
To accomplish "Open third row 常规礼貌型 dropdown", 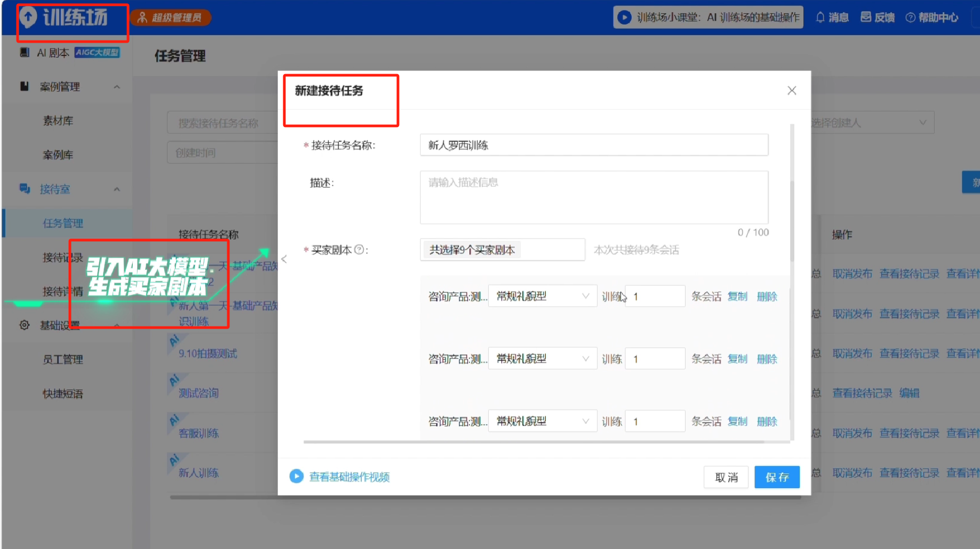I will click(543, 421).
